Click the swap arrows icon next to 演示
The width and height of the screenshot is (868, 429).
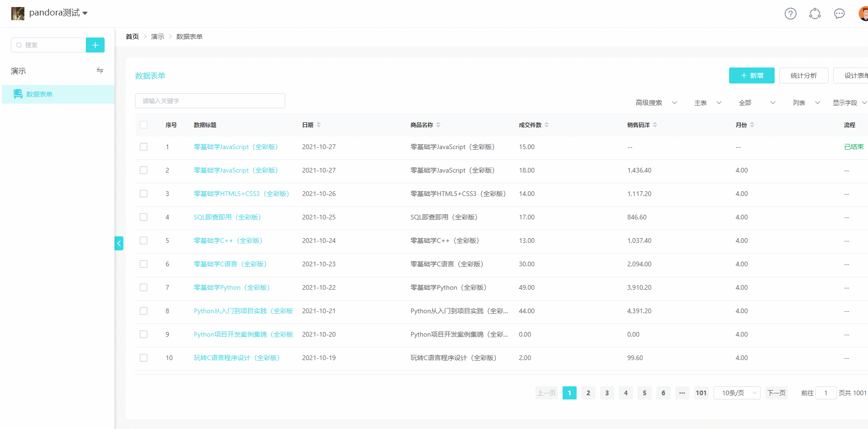coord(100,70)
